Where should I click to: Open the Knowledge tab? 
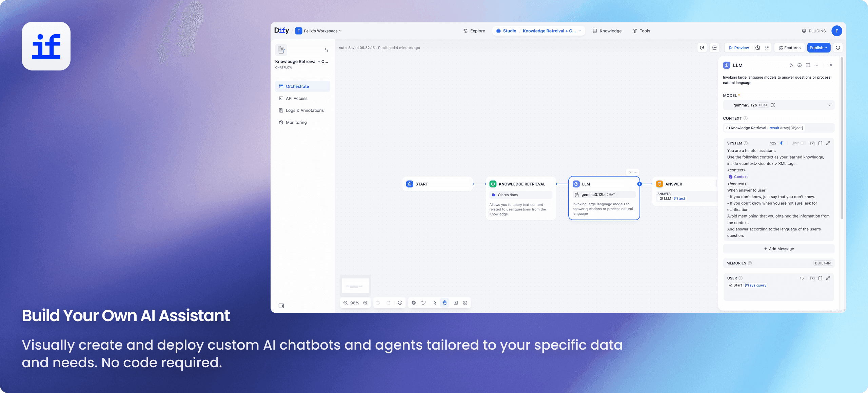click(607, 31)
